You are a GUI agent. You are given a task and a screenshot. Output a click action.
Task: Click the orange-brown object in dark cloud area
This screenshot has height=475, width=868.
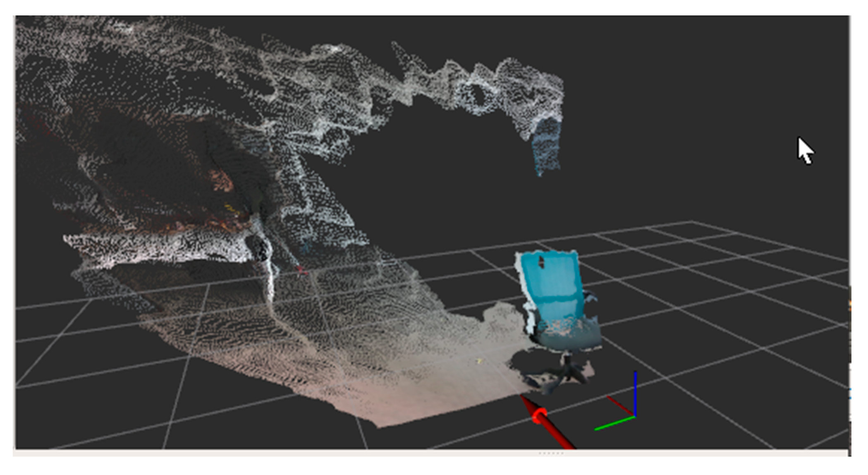coord(222,180)
